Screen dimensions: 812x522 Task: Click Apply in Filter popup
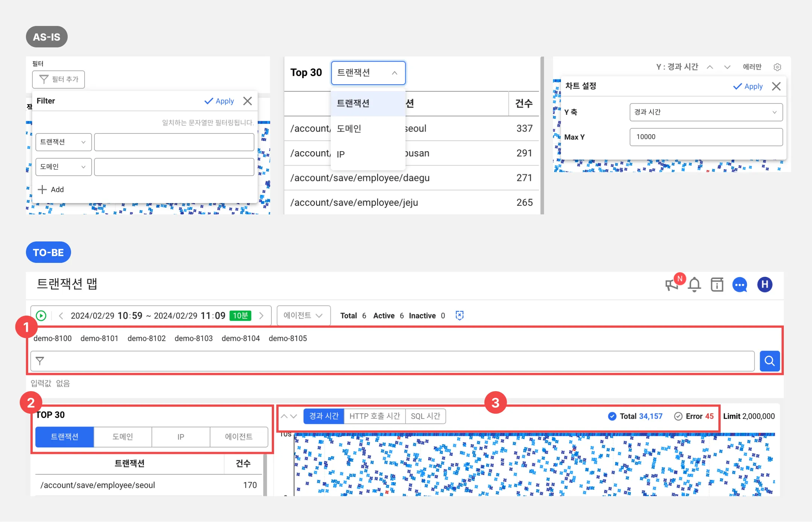click(x=219, y=101)
